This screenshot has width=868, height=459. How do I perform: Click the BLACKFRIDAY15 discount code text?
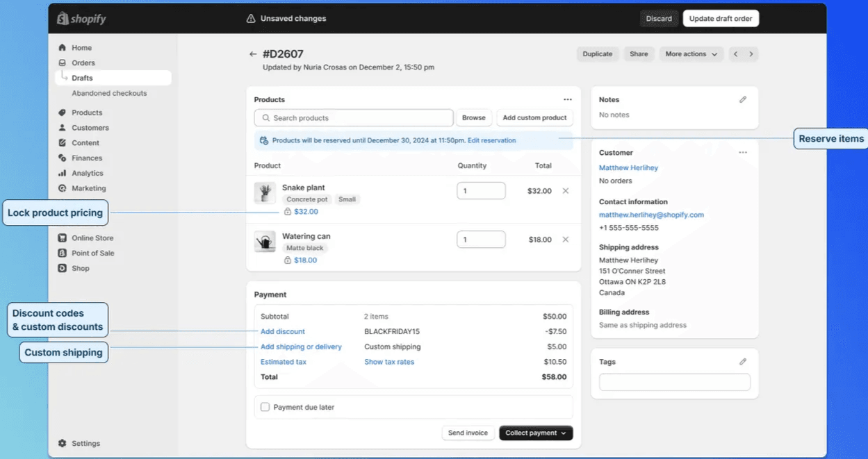[392, 332]
